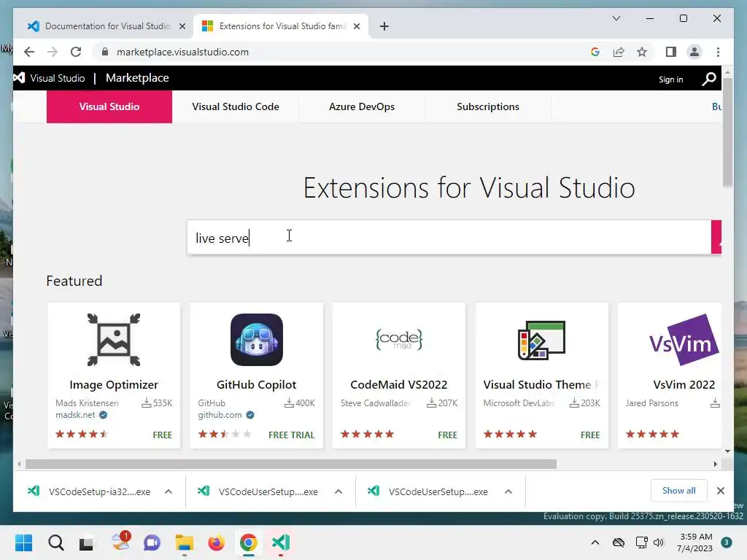Click the vertical scrollbar thumb
The height and width of the screenshot is (560, 747).
(x=727, y=132)
